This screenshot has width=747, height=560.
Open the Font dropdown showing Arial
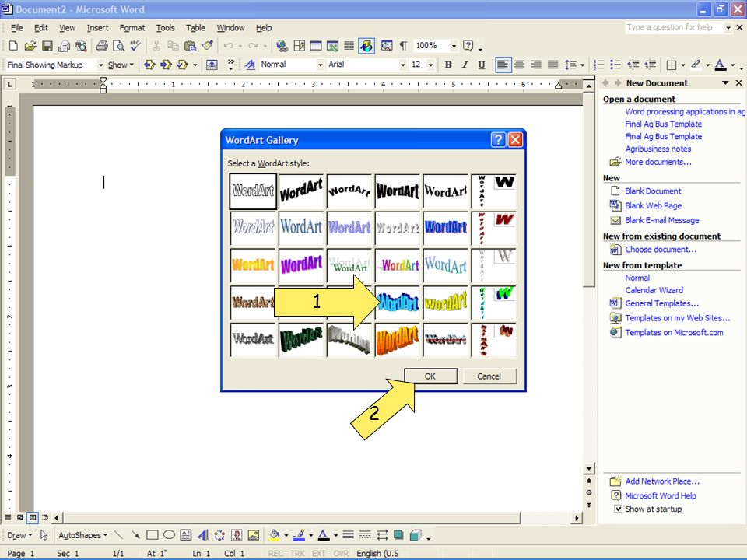(402, 65)
